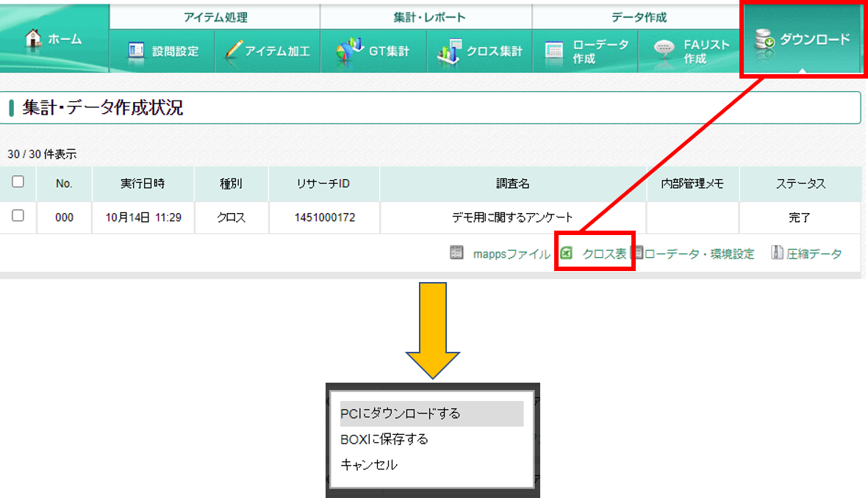Click the クロス type cell
Screen dimensions: 868x498
[x=232, y=217]
